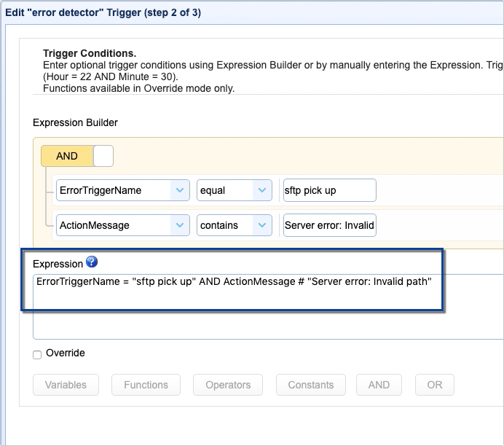Click the AND button in the bottom row
Viewport: 504px width, 446px height.
click(379, 385)
